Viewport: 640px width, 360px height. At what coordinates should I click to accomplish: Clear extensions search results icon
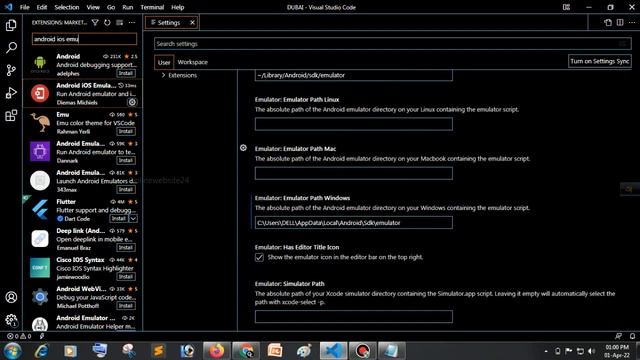[119, 22]
